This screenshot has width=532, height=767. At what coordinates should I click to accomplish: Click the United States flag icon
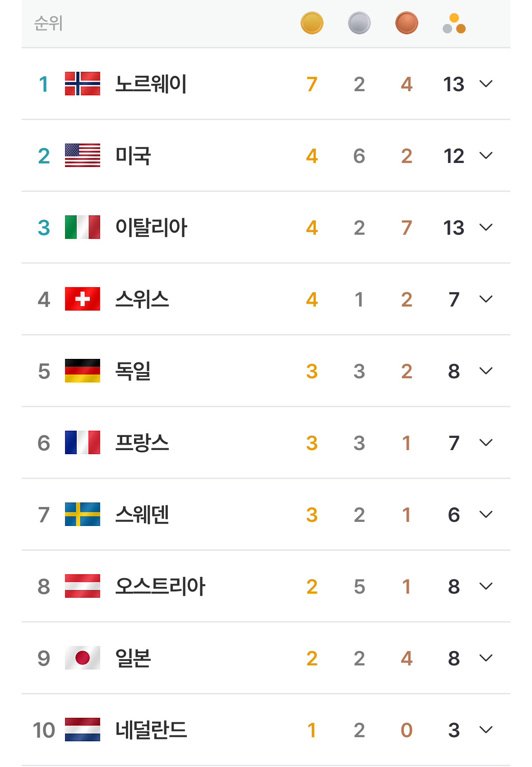[83, 155]
